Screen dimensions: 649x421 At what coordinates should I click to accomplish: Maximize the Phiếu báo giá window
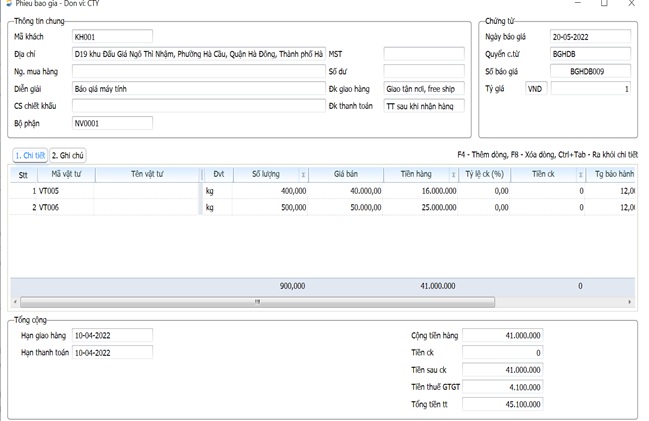tap(603, 4)
